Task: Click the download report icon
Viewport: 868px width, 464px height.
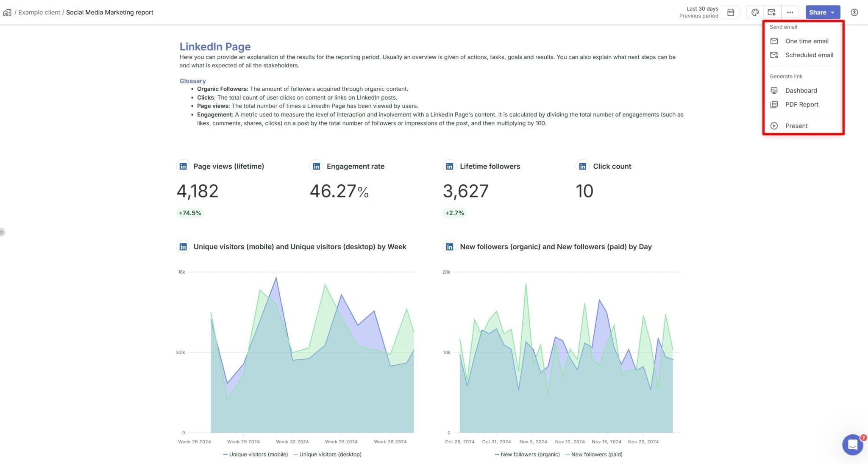Action: (854, 12)
